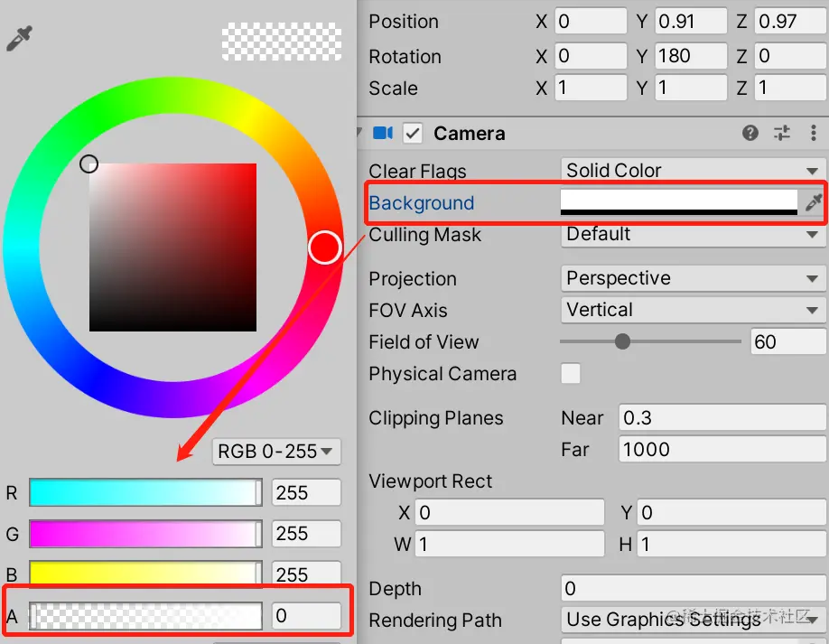Click the Camera component video icon
This screenshot has width=829, height=644.
point(383,133)
